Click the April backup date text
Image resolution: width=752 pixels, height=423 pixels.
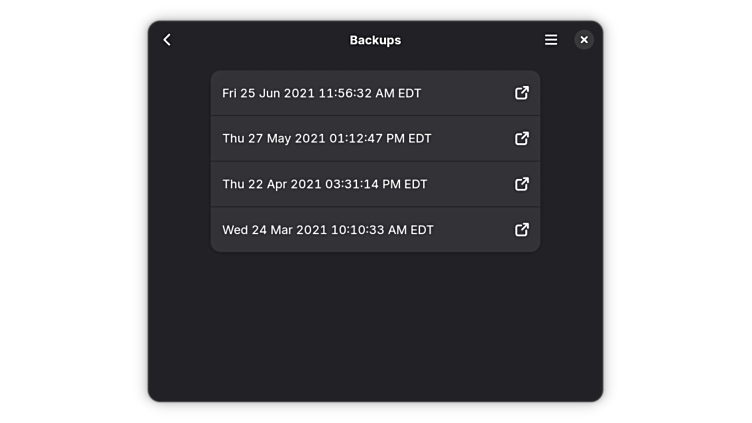(x=324, y=184)
